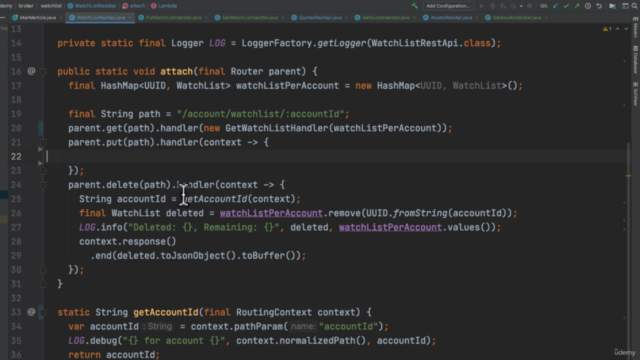Collapse the delete handler lambda fold, line 24

[43, 185]
